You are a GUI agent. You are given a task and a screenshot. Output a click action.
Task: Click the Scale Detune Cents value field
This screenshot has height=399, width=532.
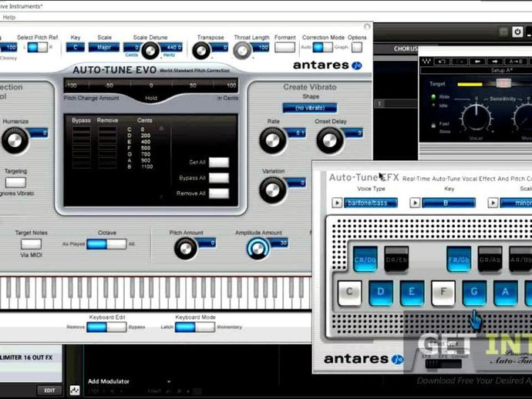(132, 47)
